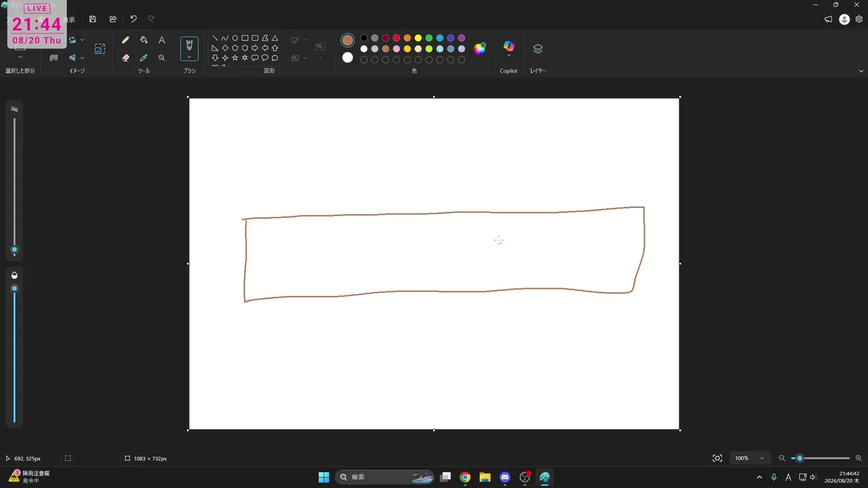Image resolution: width=868 pixels, height=488 pixels.
Task: Click the Undo arrow
Action: (133, 19)
